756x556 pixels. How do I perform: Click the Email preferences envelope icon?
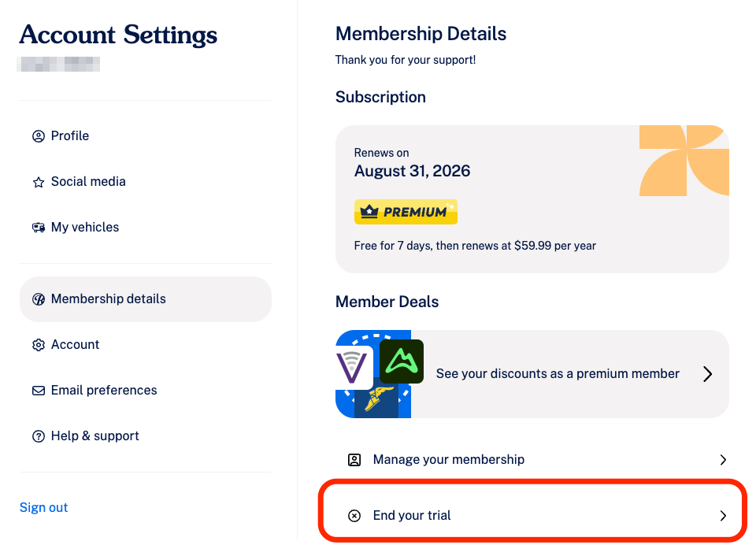tap(39, 391)
